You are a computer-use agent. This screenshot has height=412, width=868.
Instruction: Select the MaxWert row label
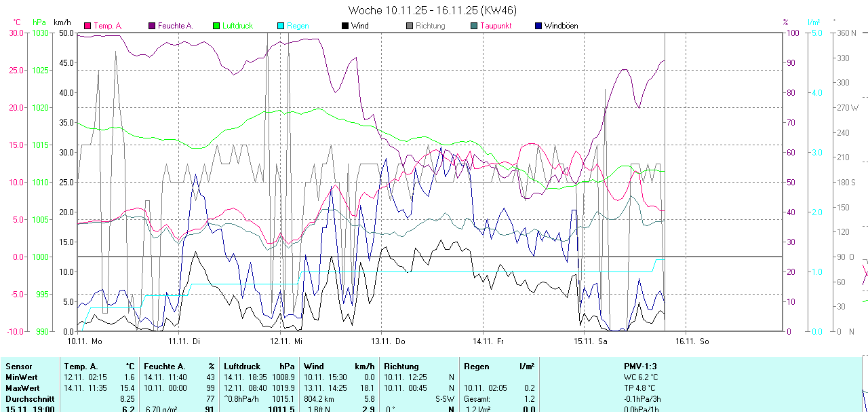(x=22, y=388)
